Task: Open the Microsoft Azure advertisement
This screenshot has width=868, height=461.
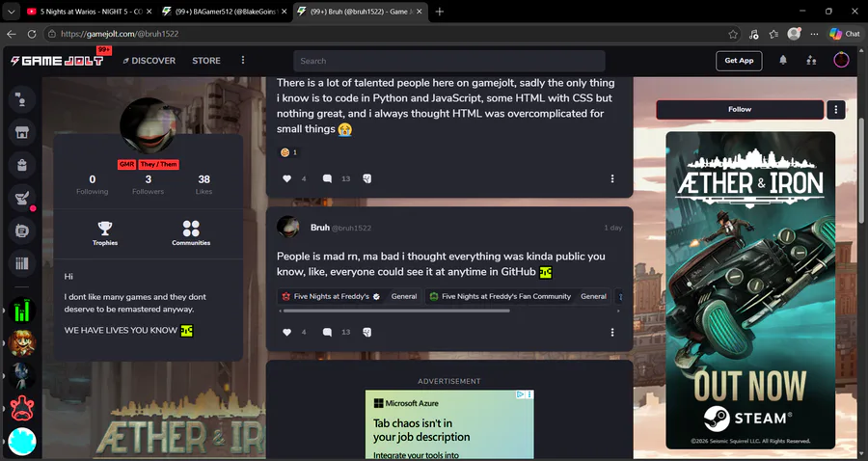Action: (448, 424)
